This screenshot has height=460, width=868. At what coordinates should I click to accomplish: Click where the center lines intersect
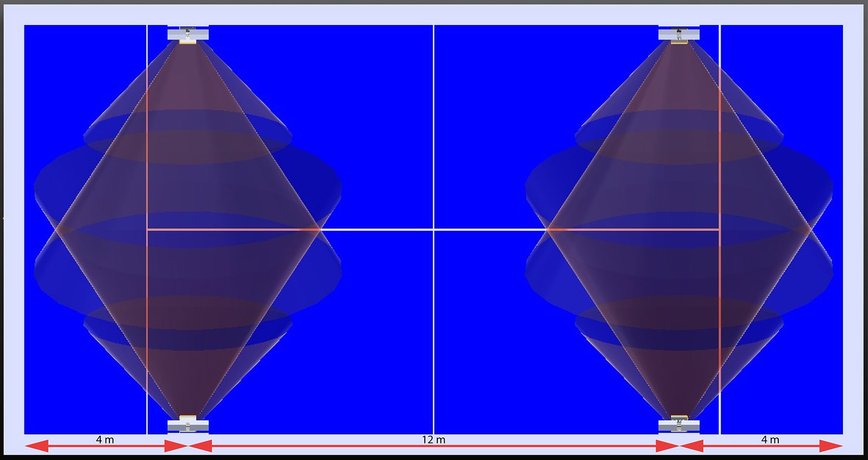pyautogui.click(x=434, y=230)
